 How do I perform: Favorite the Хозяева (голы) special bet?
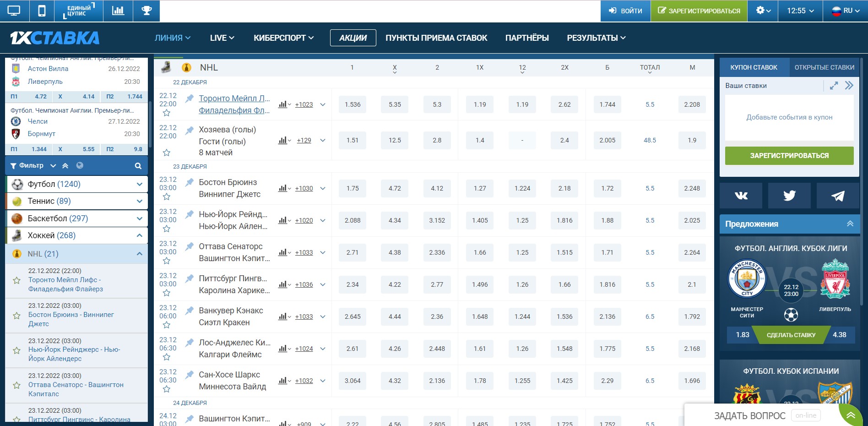[x=167, y=153]
